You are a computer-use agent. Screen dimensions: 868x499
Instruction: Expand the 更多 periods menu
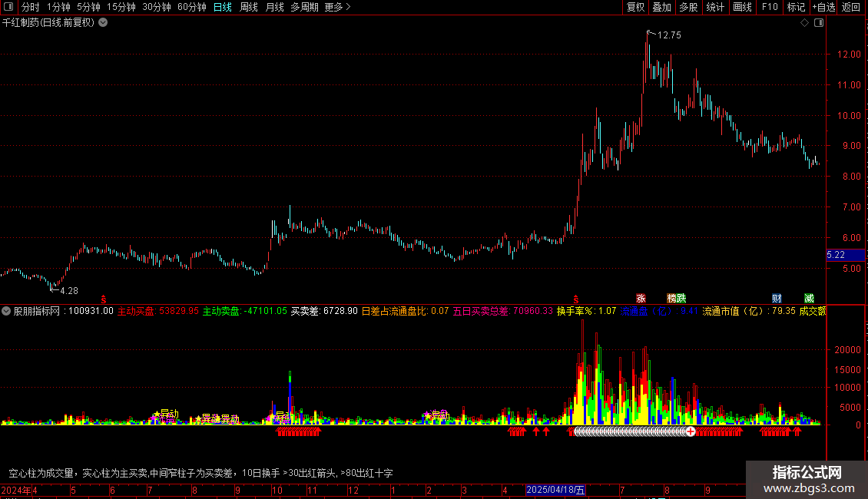coord(337,7)
